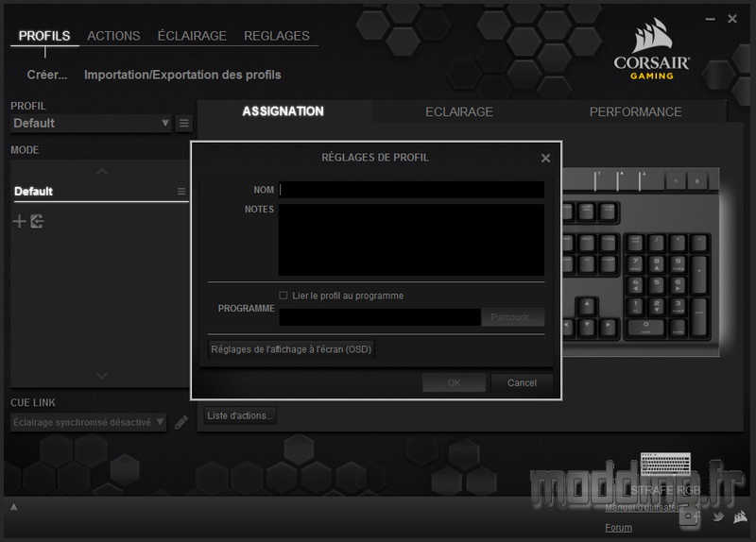Confirm with the OK button

coord(454,382)
